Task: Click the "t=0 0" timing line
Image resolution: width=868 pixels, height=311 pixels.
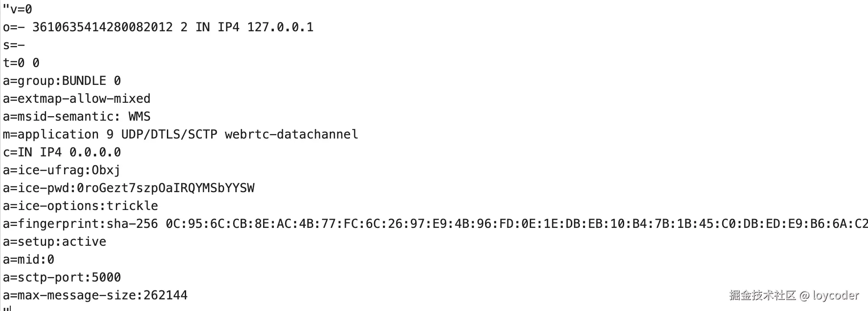Action: click(21, 63)
